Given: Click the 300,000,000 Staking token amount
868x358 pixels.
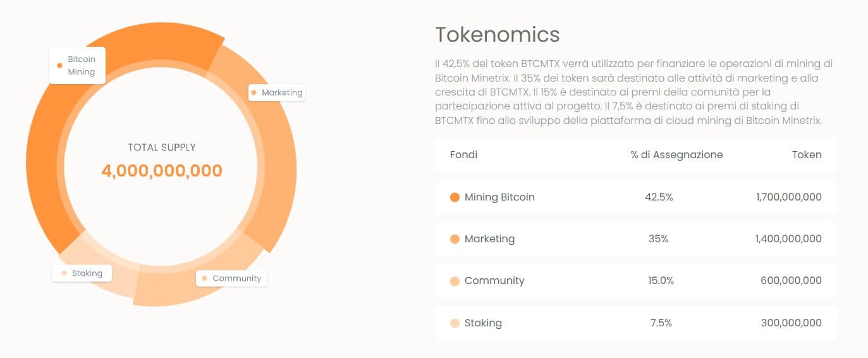Looking at the screenshot, I should (x=792, y=323).
